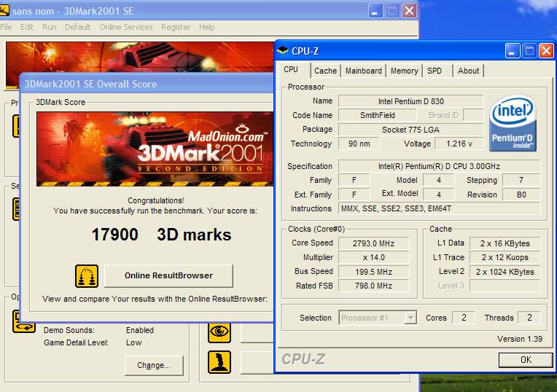Switch to the Cache tab in CPU-Z

[x=325, y=71]
